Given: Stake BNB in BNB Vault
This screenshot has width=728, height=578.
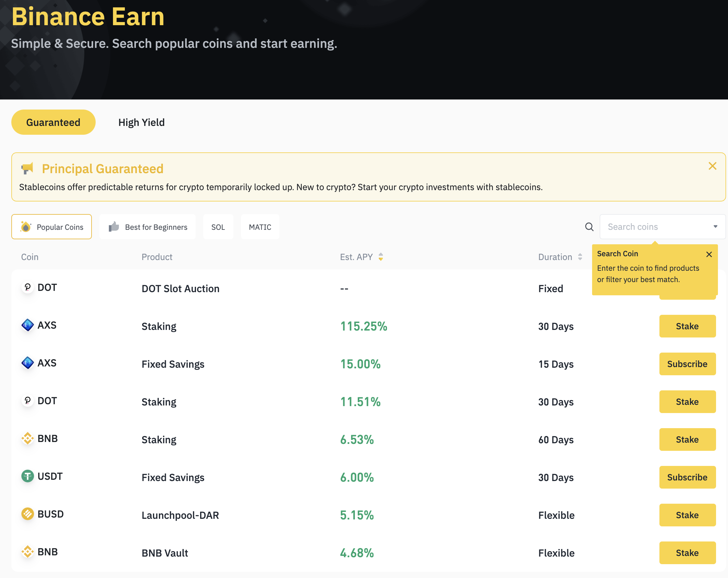Looking at the screenshot, I should [x=687, y=553].
